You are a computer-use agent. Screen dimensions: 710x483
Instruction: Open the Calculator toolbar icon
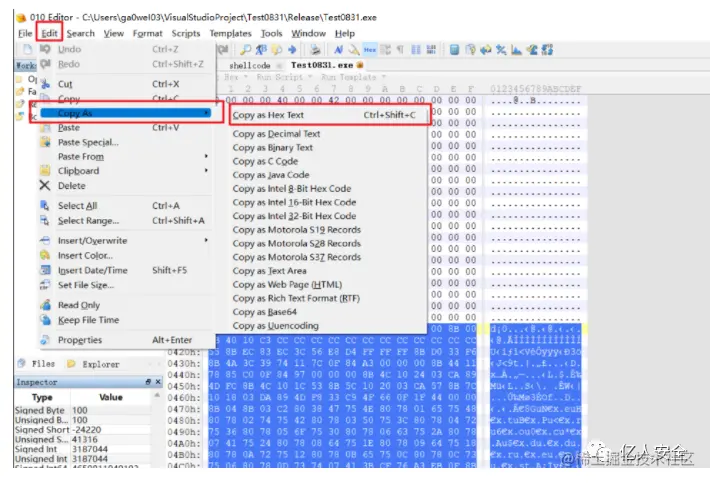tap(455, 50)
